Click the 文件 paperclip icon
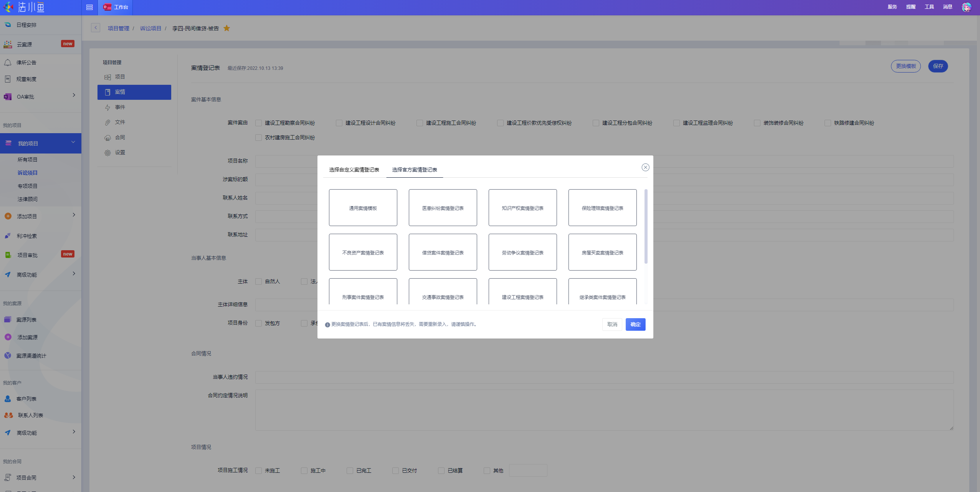Image resolution: width=980 pixels, height=492 pixels. [x=107, y=122]
